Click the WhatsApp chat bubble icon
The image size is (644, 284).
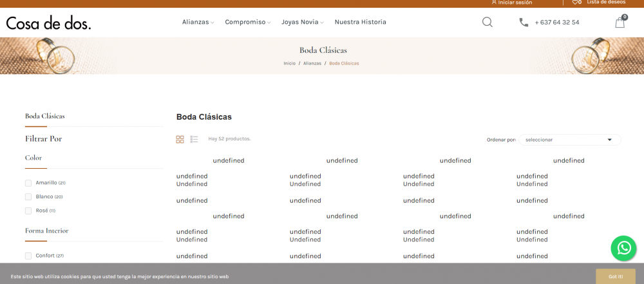623,248
